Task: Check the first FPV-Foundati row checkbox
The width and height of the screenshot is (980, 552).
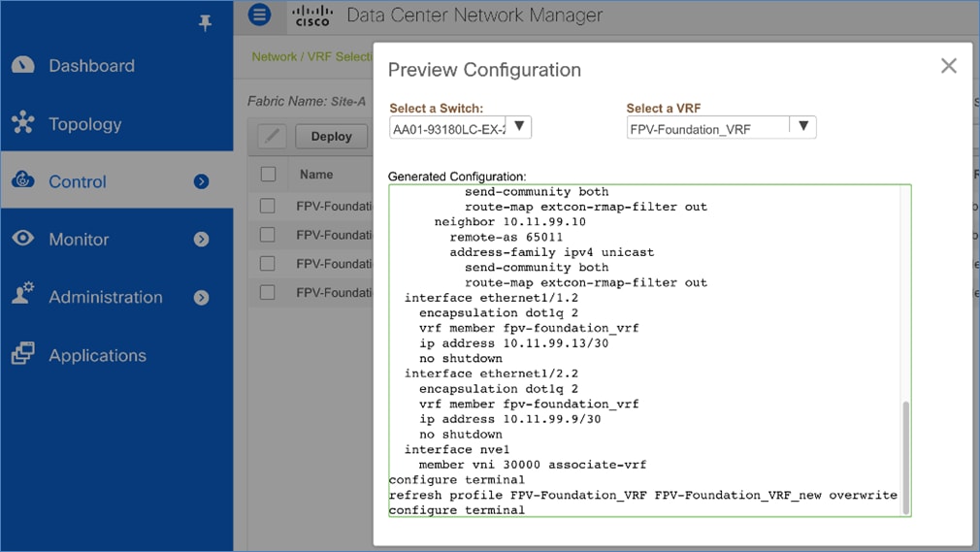Action: pyautogui.click(x=268, y=206)
